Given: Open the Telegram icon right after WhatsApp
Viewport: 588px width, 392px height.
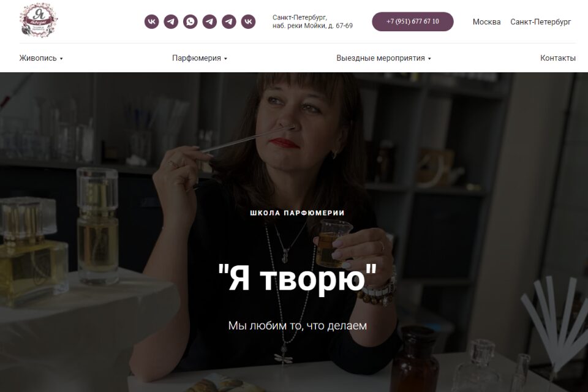Looking at the screenshot, I should coord(209,21).
